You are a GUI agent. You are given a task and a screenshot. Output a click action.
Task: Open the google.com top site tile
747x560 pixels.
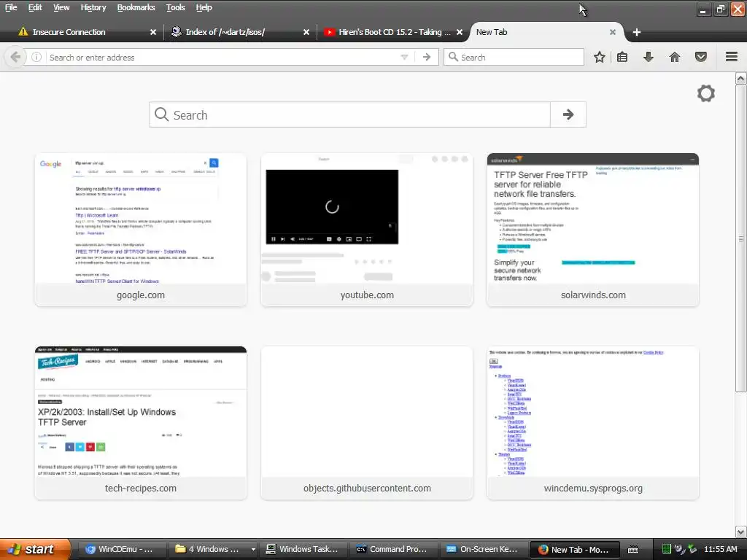tap(141, 230)
